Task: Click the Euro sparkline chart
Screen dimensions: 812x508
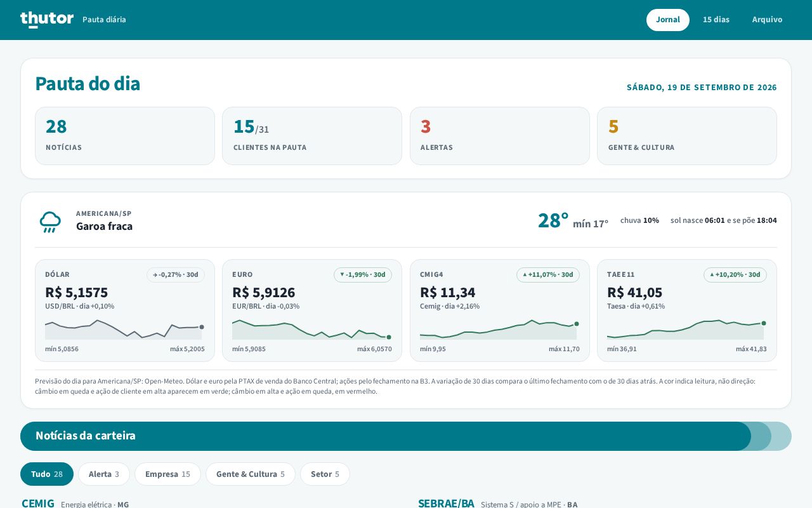Action: pyautogui.click(x=312, y=329)
